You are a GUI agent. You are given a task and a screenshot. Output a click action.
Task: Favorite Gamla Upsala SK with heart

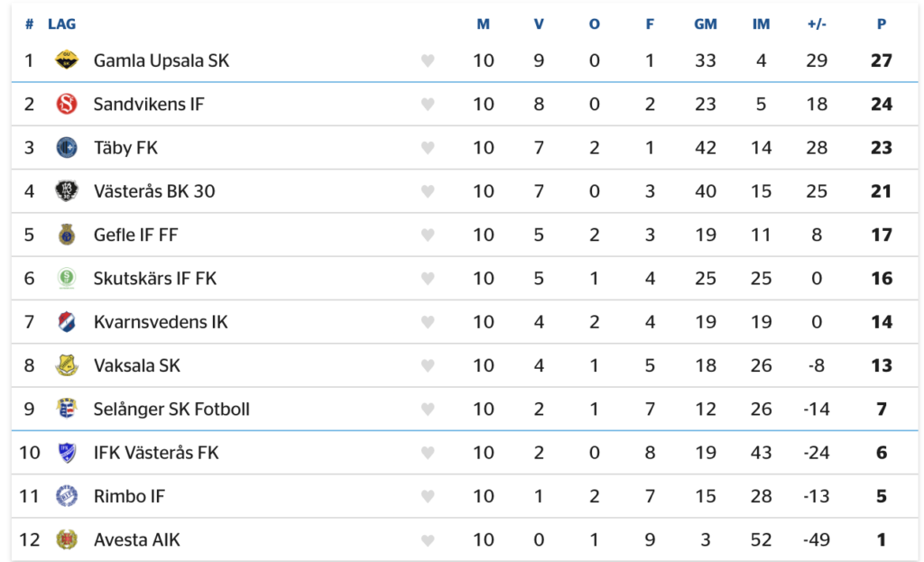(x=428, y=60)
